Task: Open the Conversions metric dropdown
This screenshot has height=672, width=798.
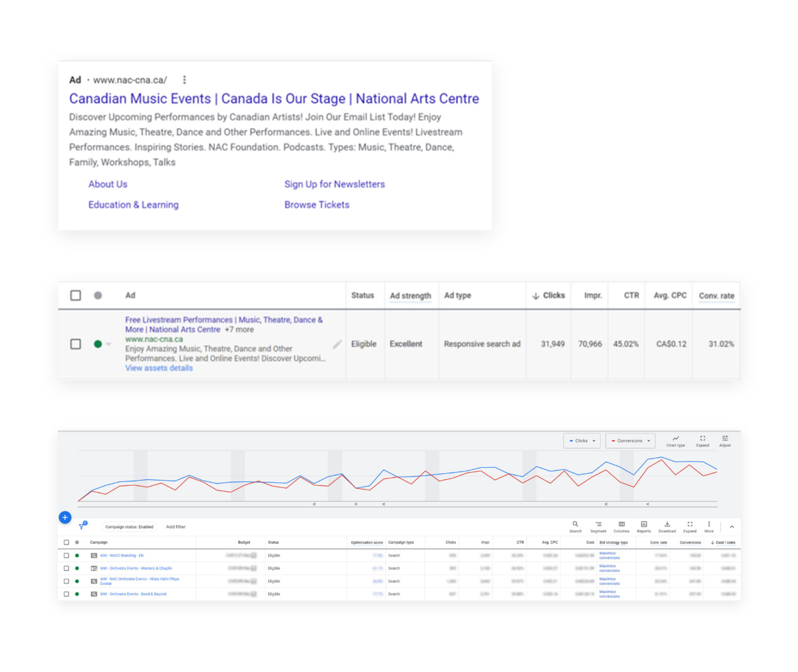Action: click(x=630, y=441)
